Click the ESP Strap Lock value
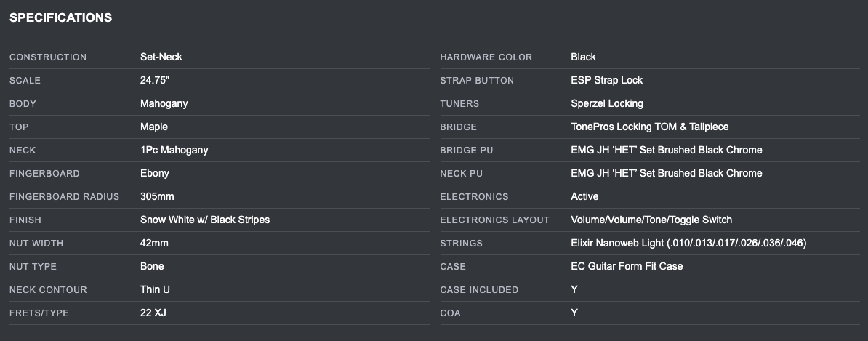868x341 pixels. coord(607,80)
